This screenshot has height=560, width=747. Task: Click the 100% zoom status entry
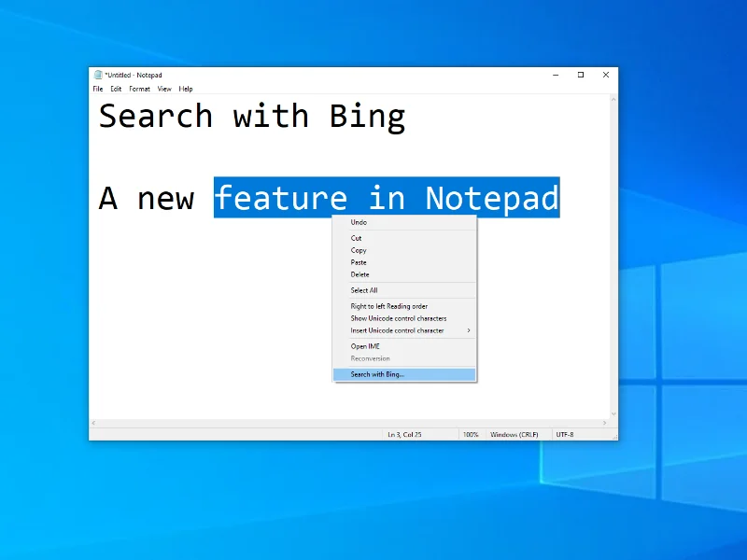coord(471,435)
